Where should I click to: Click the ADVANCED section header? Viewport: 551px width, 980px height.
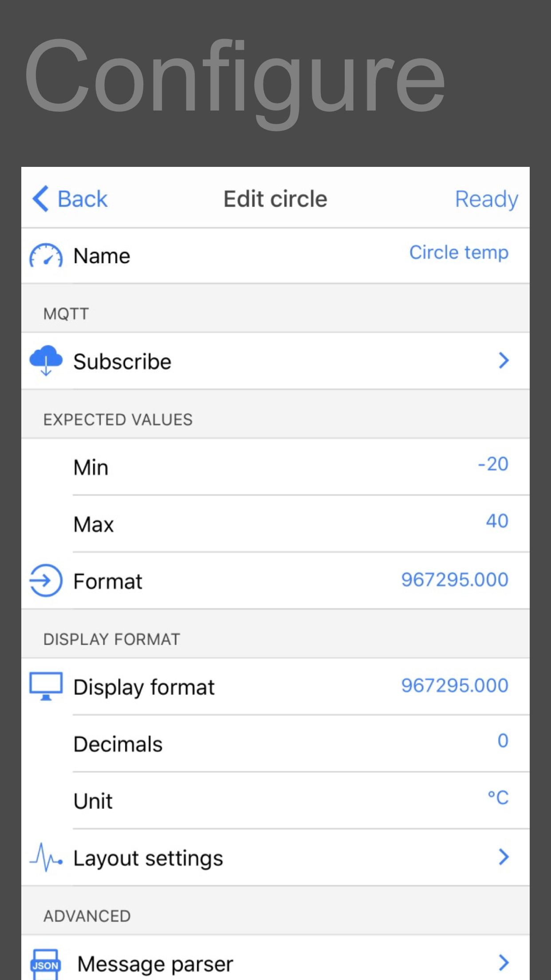coord(87,916)
